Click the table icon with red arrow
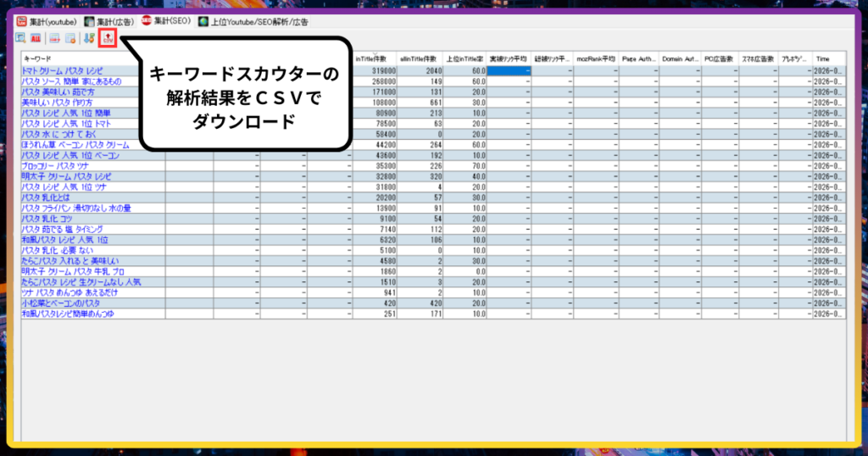The width and height of the screenshot is (868, 456). [53, 38]
